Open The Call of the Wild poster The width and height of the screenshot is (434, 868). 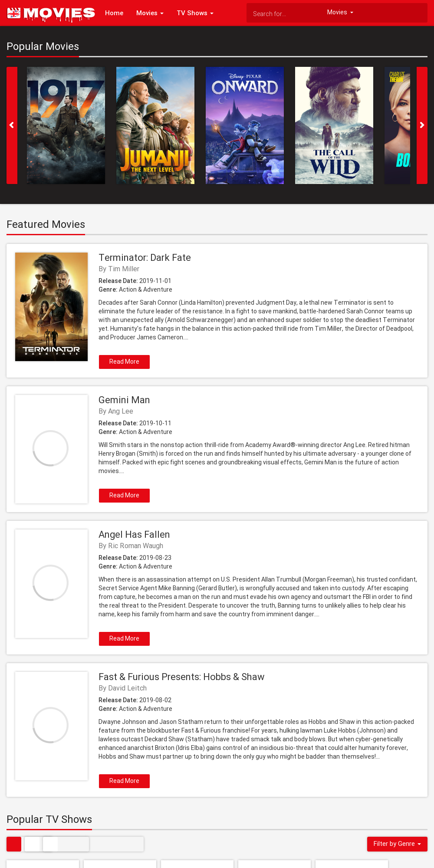tap(334, 125)
